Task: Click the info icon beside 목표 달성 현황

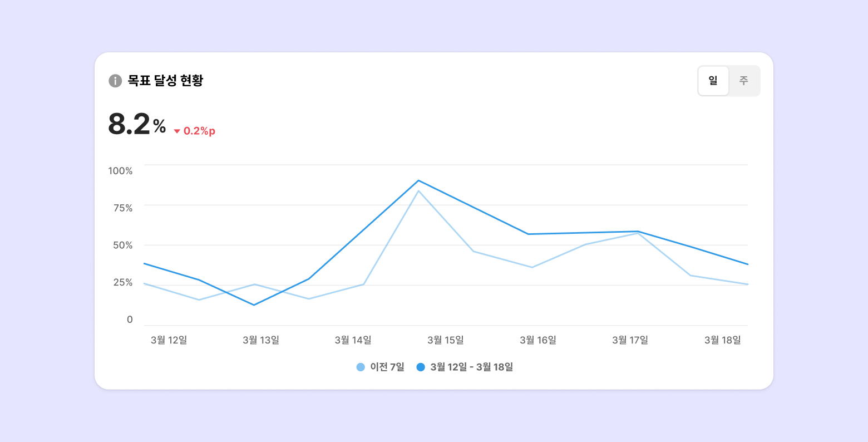Action: pos(115,81)
